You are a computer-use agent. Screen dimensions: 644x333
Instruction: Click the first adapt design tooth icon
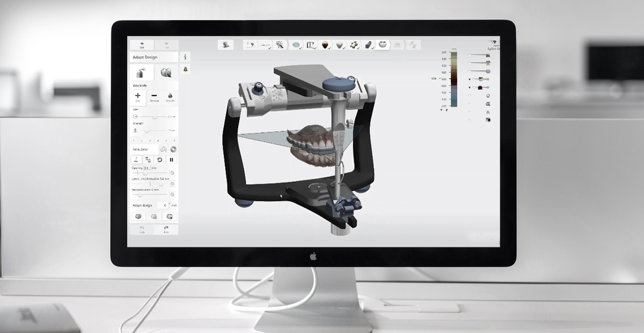click(137, 216)
